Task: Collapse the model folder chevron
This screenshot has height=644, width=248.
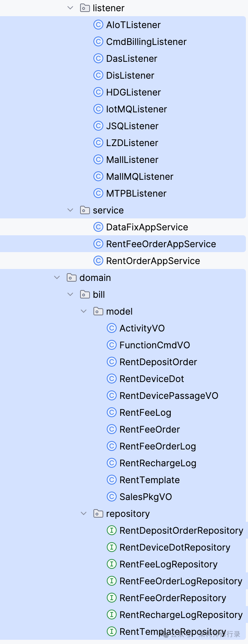Action: point(84,311)
